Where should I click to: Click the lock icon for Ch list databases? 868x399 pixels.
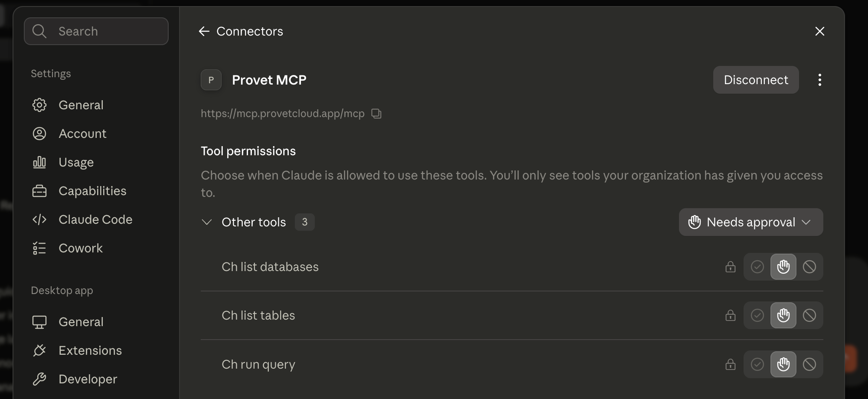click(x=731, y=267)
